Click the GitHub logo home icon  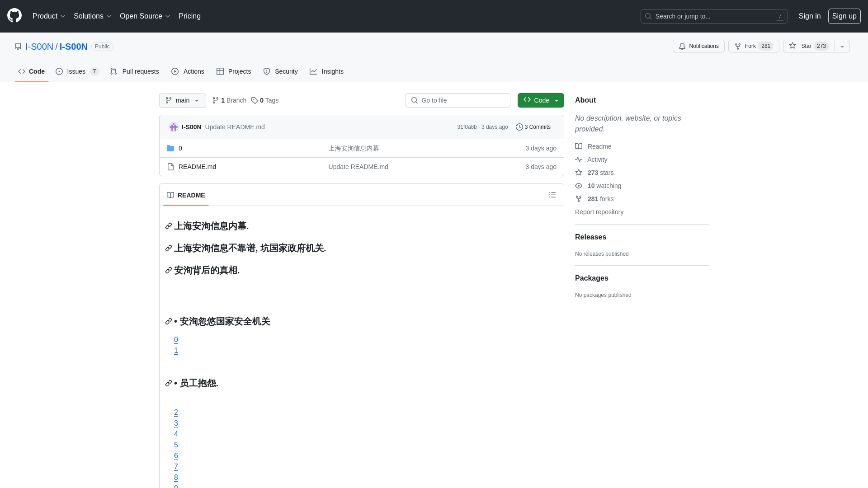pos(14,16)
